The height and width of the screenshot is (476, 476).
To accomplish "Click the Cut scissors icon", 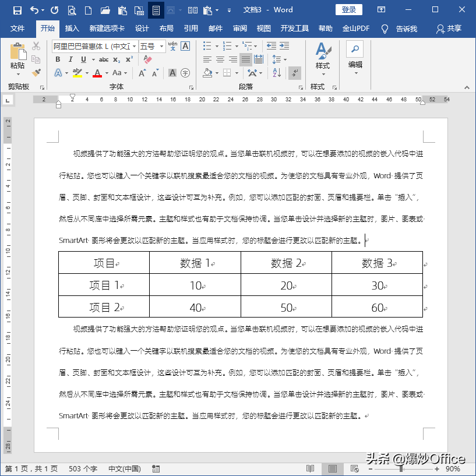I will click(x=36, y=46).
